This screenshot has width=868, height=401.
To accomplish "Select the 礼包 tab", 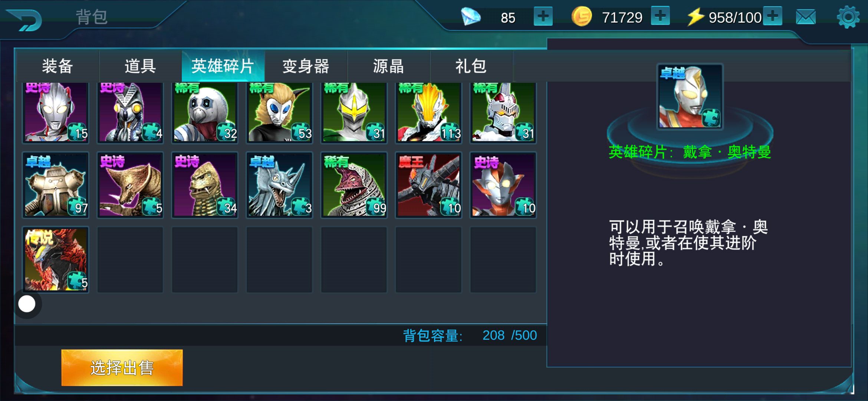I will click(x=471, y=66).
